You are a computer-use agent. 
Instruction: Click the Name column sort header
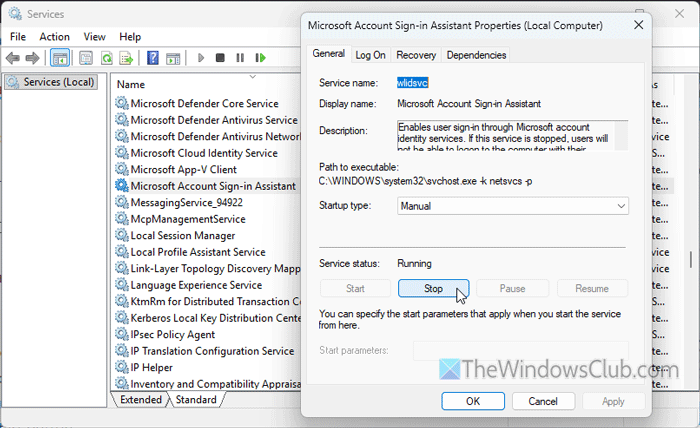pos(131,84)
